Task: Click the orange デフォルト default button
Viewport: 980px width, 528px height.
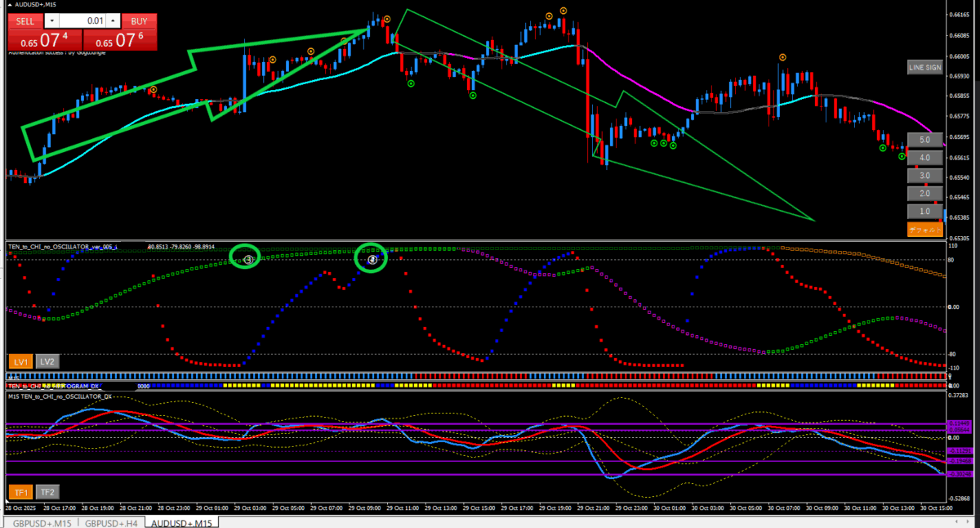Action: coord(924,230)
